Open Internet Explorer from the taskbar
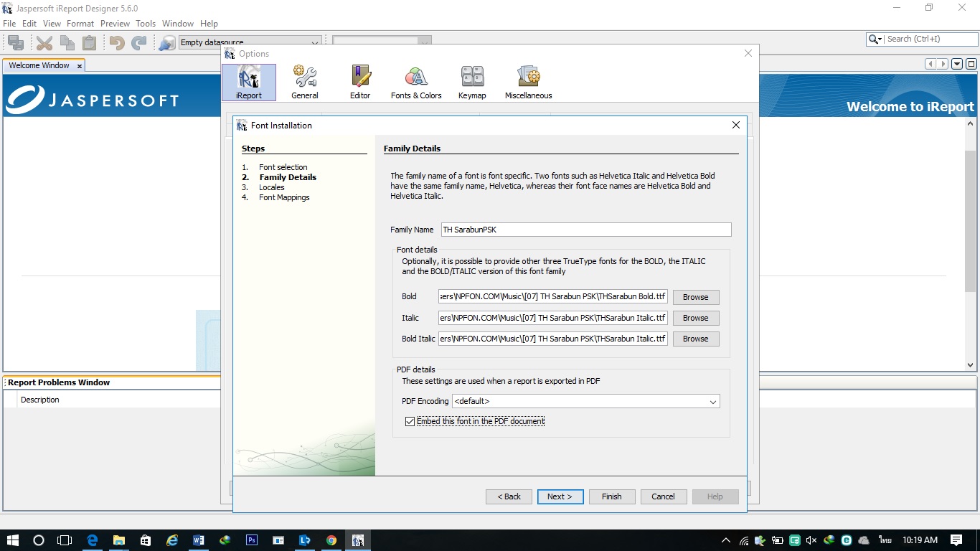 click(172, 540)
